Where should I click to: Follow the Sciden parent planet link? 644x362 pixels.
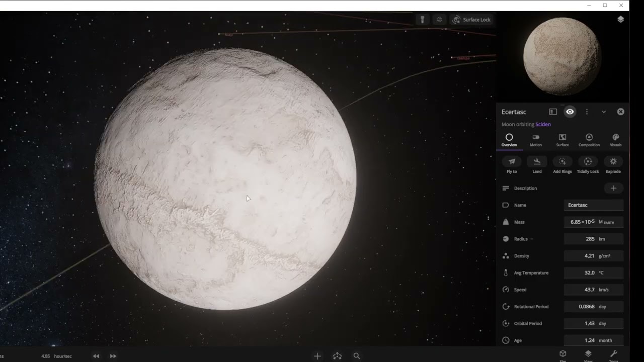pos(543,124)
